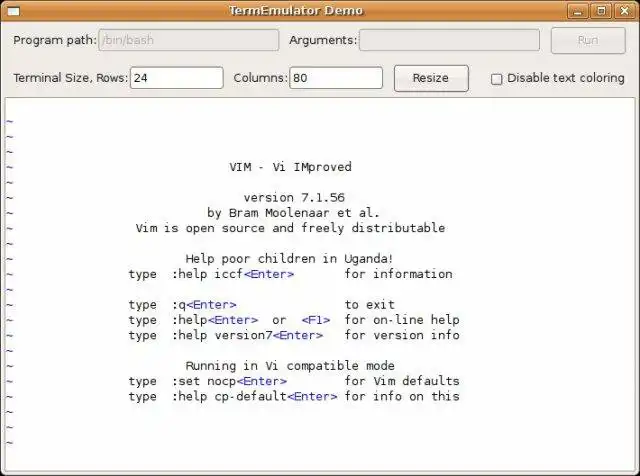Click the ":q<Enter>" exit command text
This screenshot has width=640, height=476.
coord(204,305)
